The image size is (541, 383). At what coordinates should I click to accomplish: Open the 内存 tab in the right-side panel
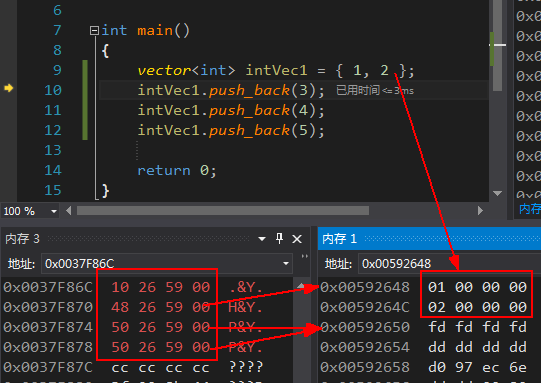point(530,209)
